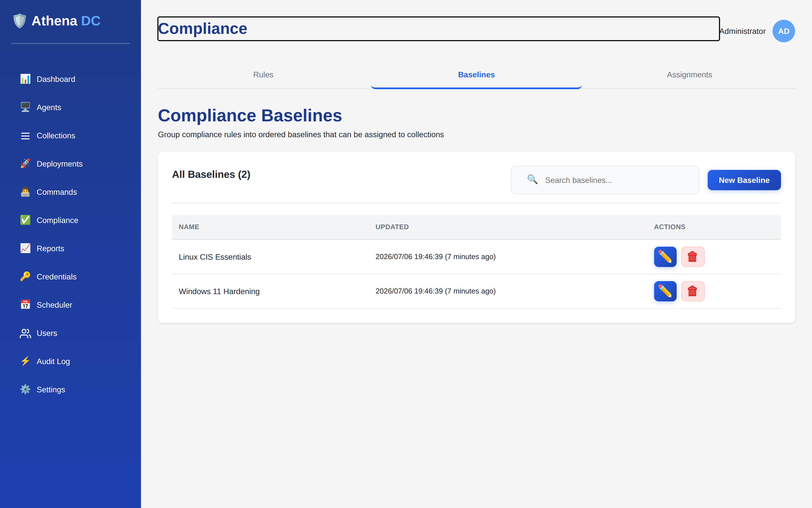Click the UPDATED column header

pyautogui.click(x=392, y=227)
